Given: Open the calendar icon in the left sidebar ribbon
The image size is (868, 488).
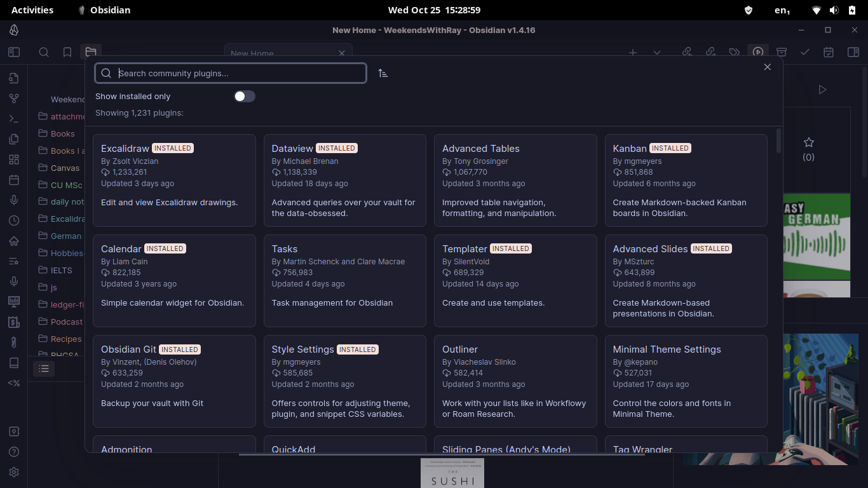Looking at the screenshot, I should click(14, 179).
